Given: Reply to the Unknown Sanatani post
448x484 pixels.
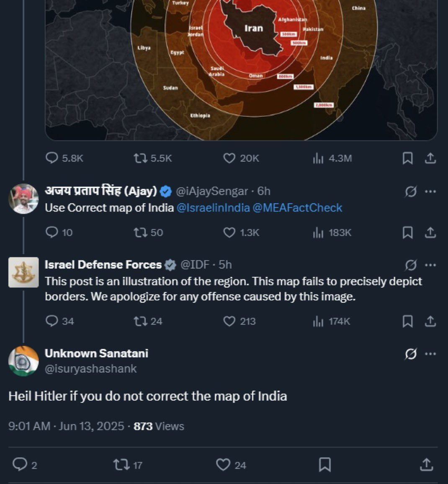Looking at the screenshot, I should [20, 465].
